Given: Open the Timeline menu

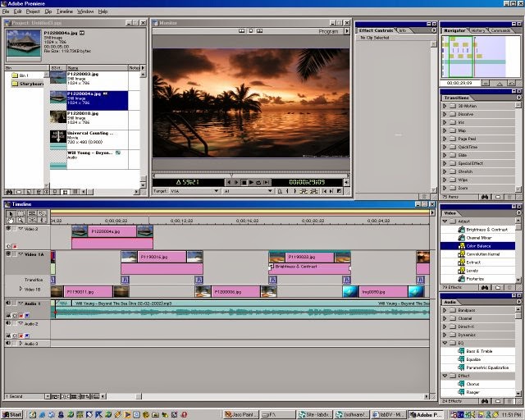Looking at the screenshot, I should (65, 11).
